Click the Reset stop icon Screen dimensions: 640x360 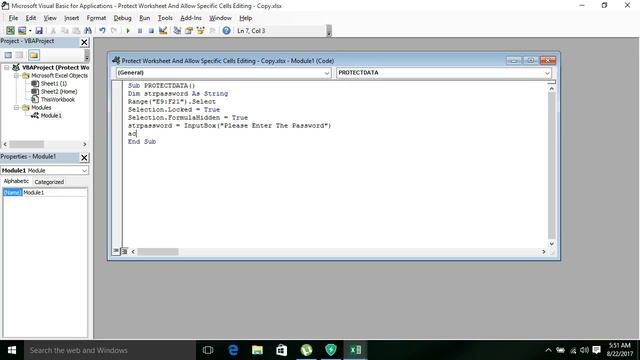click(151, 31)
